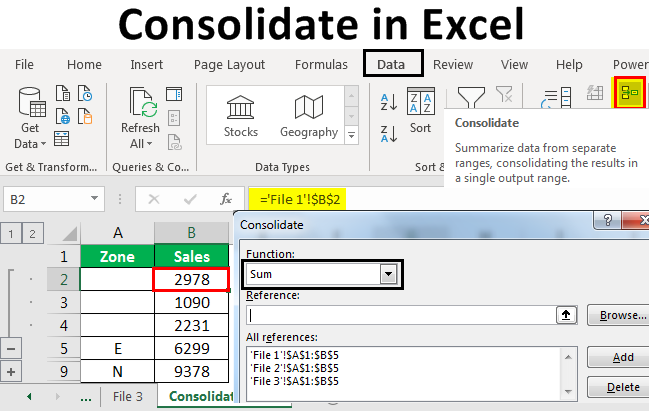The width and height of the screenshot is (649, 411).
Task: Show outline level 2
Action: coord(32,234)
